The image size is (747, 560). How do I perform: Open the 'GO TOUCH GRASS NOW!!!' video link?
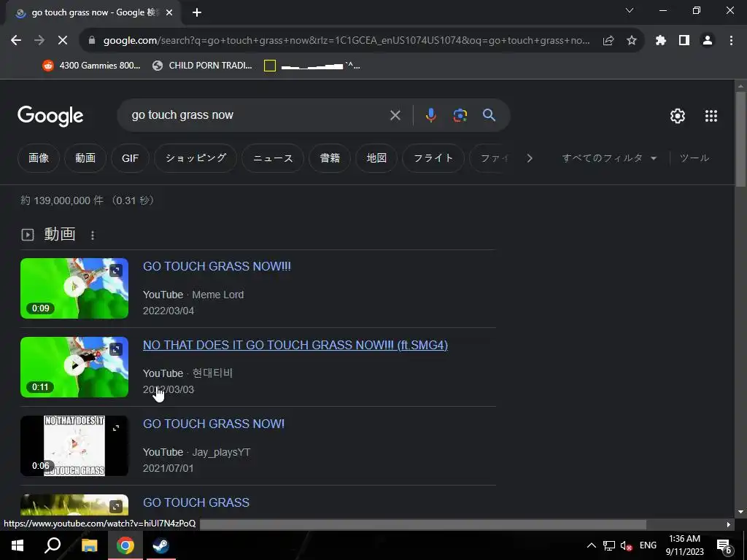[217, 266]
